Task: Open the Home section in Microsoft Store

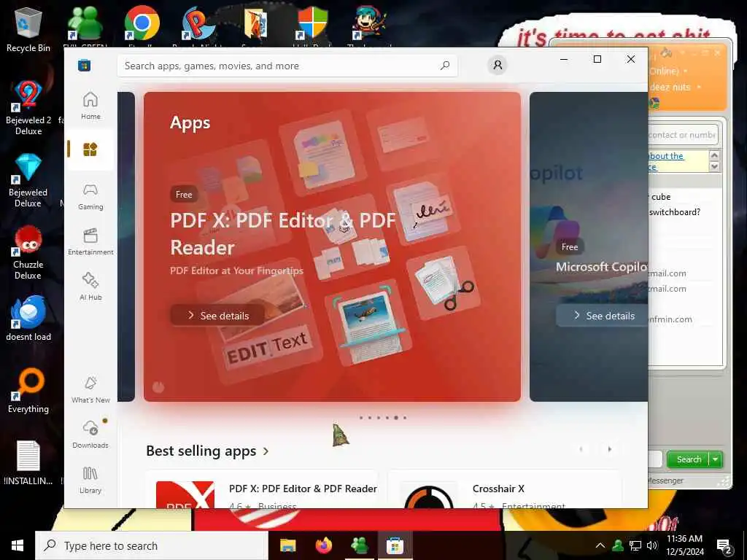Action: pos(90,106)
